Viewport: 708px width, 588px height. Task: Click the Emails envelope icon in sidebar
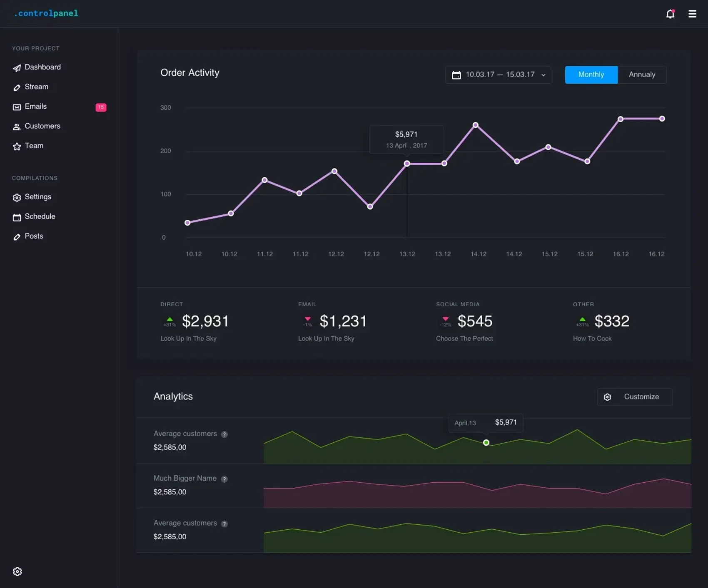pyautogui.click(x=17, y=107)
